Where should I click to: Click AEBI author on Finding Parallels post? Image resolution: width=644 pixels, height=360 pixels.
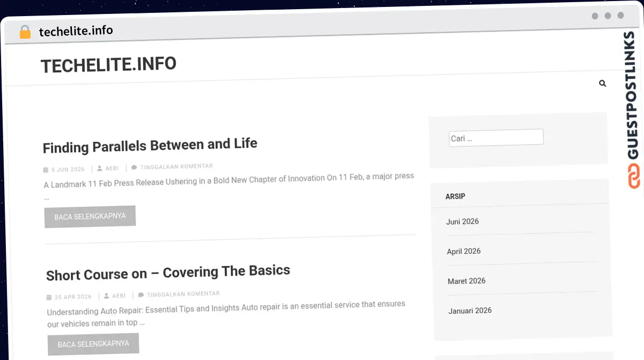pos(112,168)
